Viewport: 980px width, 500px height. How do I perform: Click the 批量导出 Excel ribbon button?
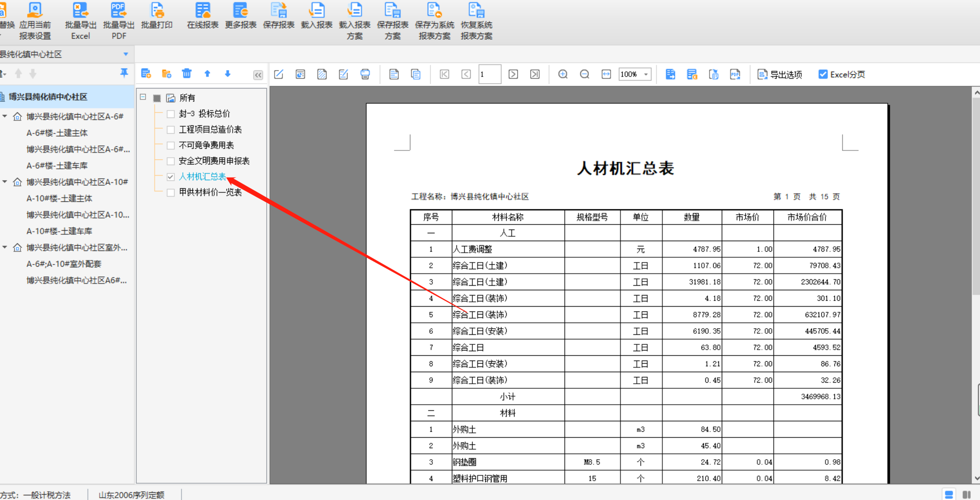point(81,21)
